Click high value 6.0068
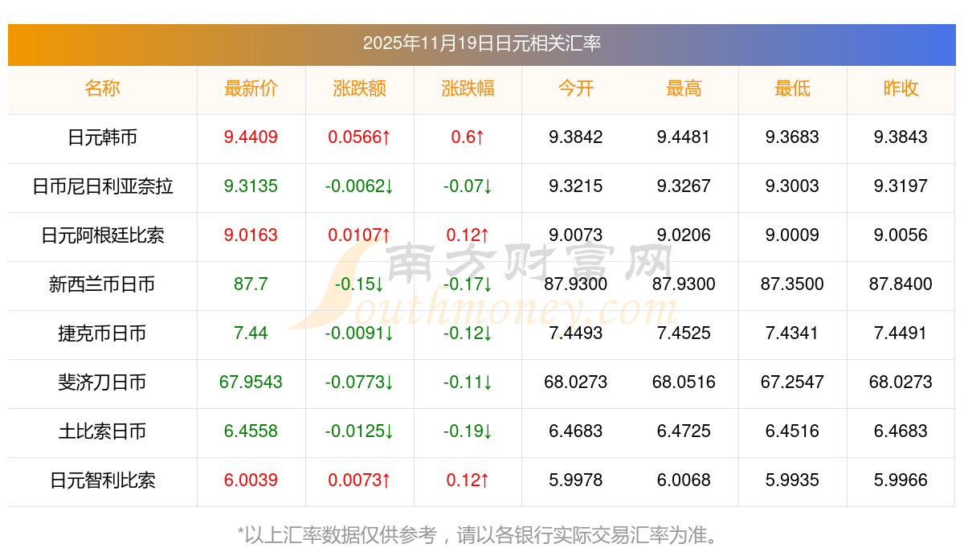 pos(684,480)
